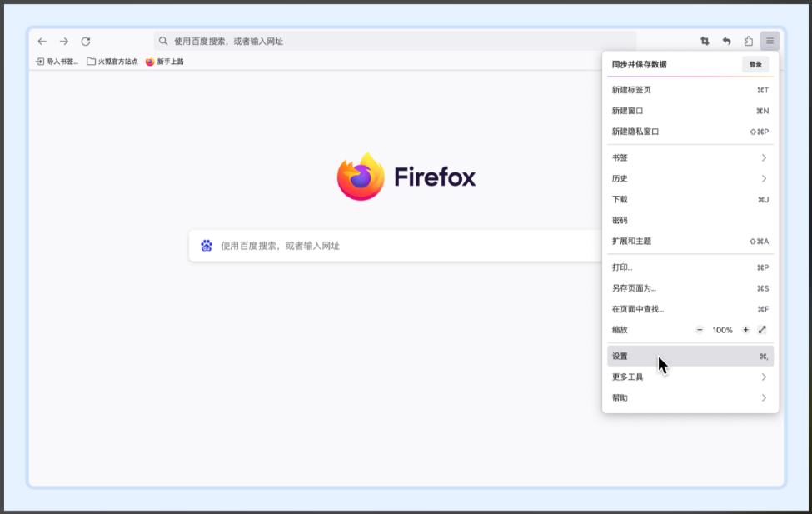Click the address bar input field

(395, 41)
